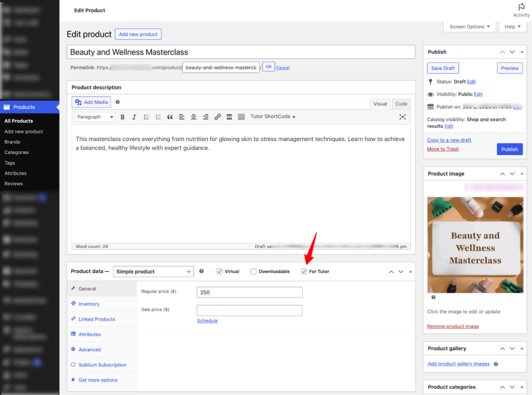Insert blockquote in description editor
Image resolution: width=532 pixels, height=395 pixels.
click(170, 117)
